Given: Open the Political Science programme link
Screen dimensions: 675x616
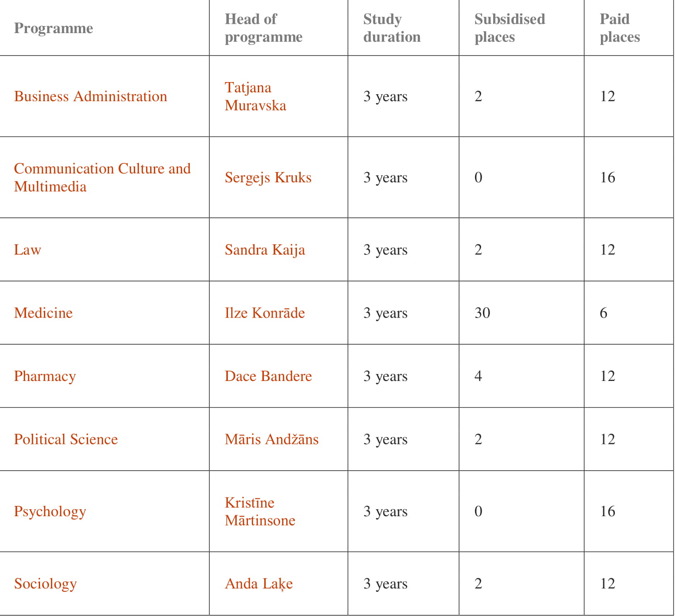Looking at the screenshot, I should point(66,439).
